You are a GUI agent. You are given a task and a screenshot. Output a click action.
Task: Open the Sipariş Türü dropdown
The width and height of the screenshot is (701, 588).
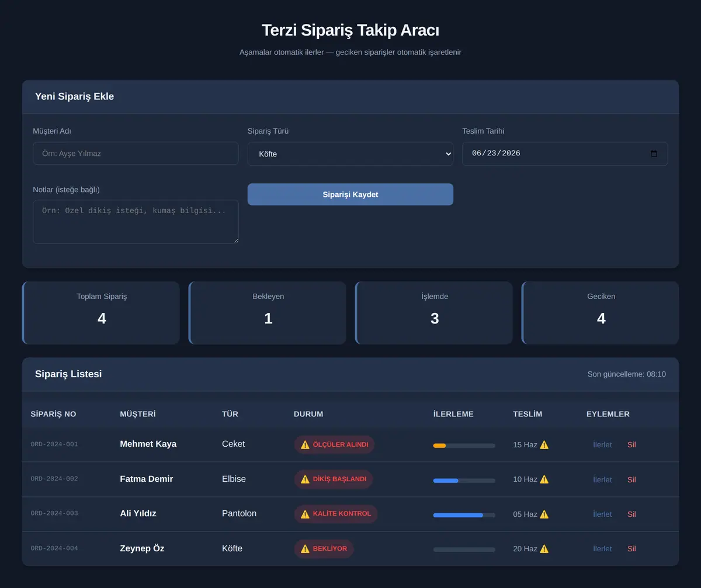350,154
